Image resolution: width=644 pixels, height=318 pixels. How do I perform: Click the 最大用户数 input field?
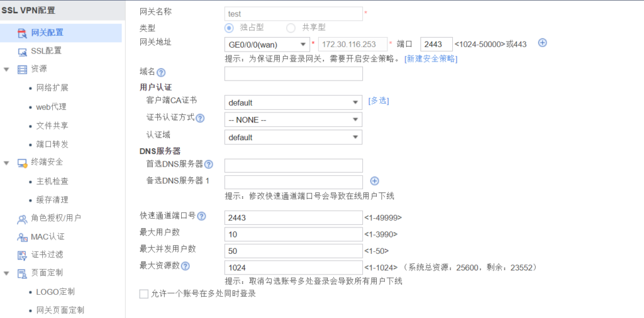pos(293,234)
